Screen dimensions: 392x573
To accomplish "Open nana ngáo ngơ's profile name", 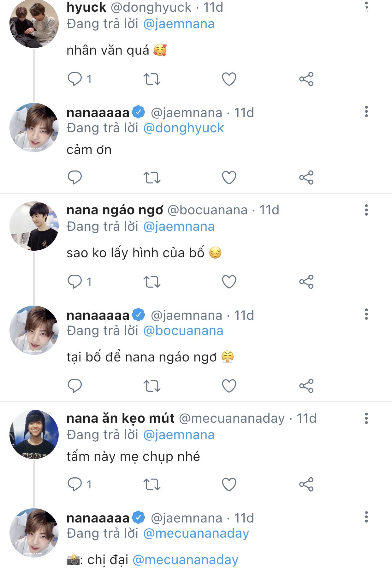I will tap(115, 210).
